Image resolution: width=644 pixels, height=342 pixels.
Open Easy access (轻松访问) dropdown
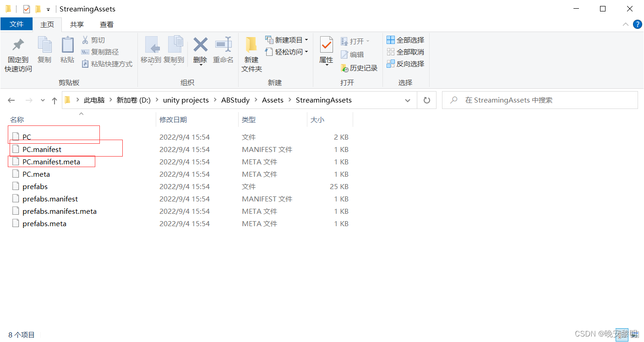tap(287, 52)
